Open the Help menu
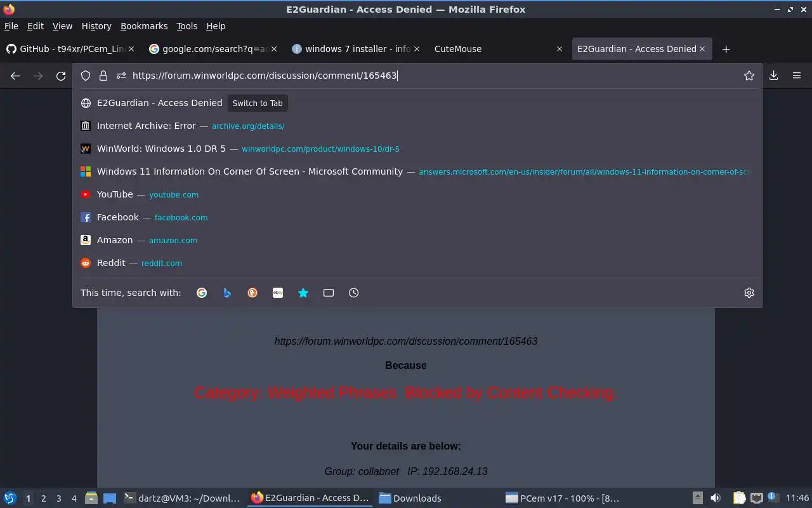 pos(216,26)
